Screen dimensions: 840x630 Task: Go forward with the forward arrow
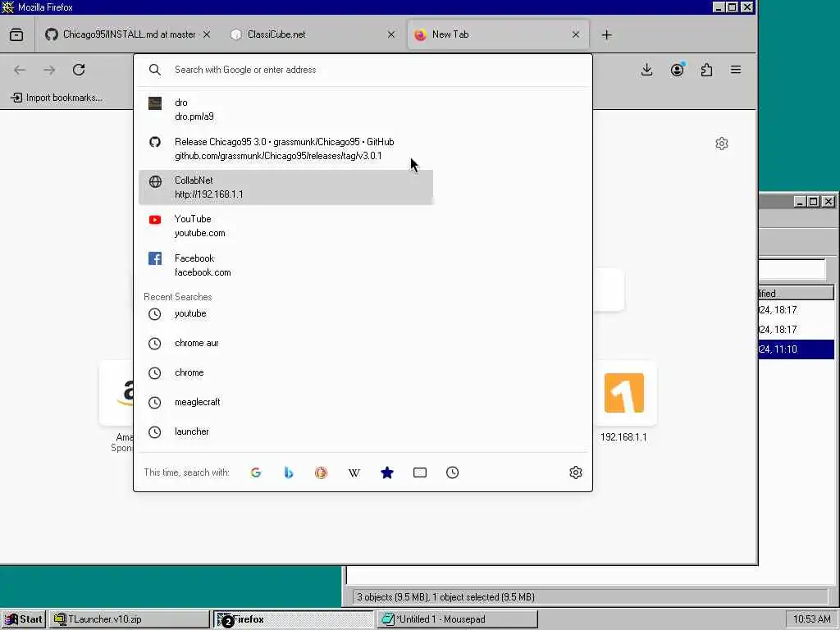pos(49,70)
